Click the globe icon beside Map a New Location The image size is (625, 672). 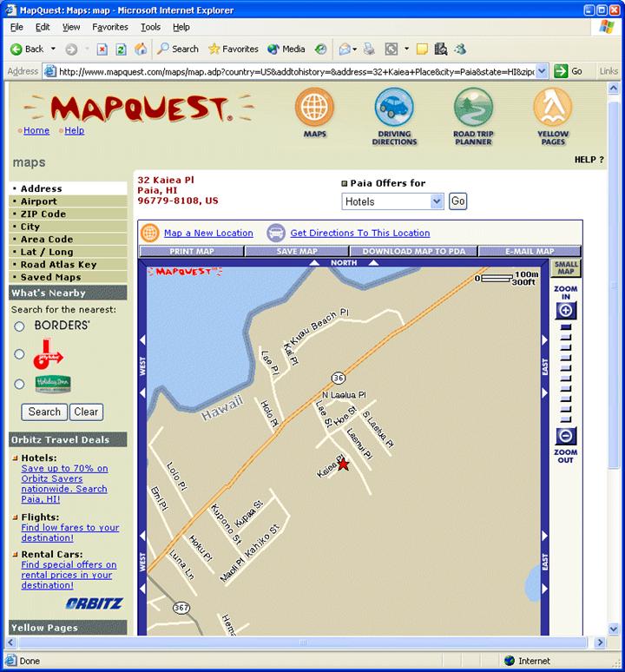150,233
